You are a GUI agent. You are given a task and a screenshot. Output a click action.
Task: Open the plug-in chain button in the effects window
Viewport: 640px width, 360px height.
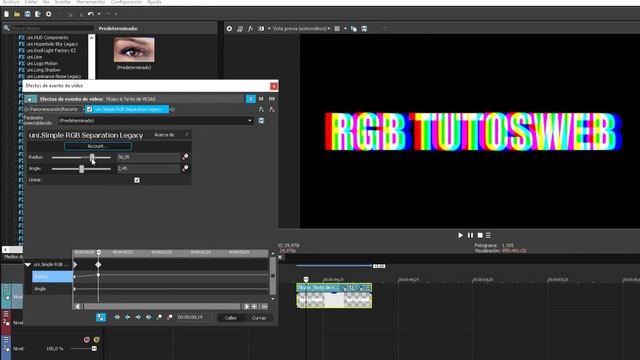tap(261, 109)
